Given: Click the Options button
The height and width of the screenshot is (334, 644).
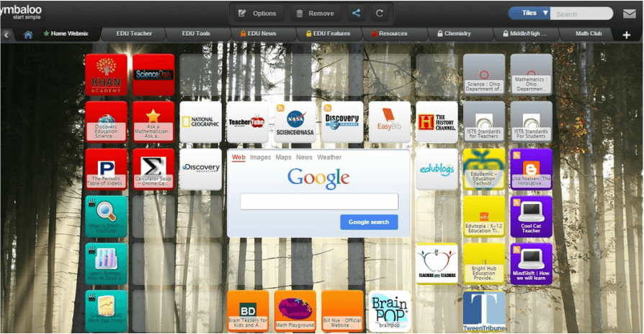Looking at the screenshot, I should [x=259, y=14].
